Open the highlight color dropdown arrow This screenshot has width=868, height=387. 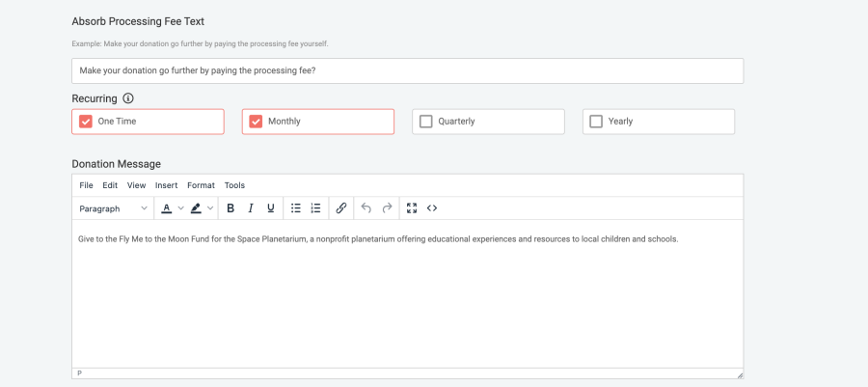210,208
